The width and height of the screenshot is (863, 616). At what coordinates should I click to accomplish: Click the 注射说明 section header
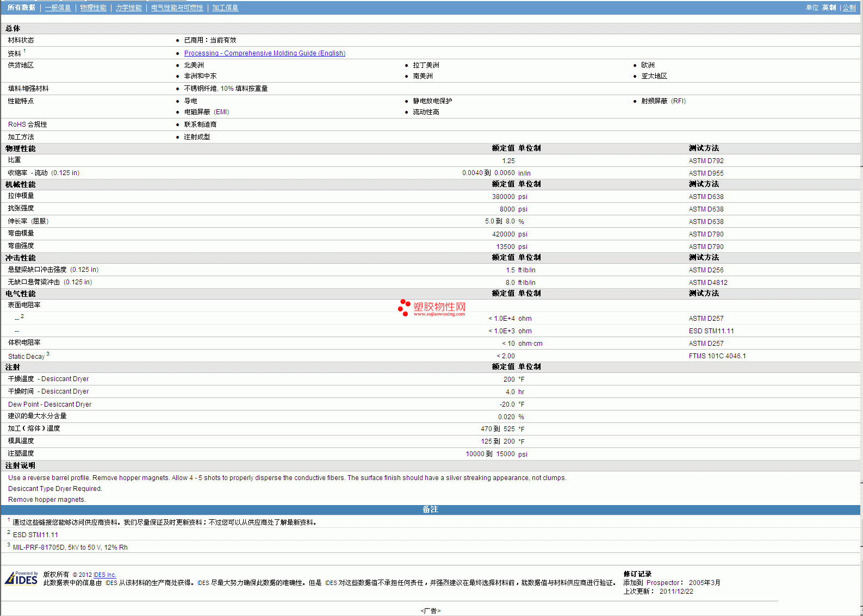pyautogui.click(x=21, y=466)
